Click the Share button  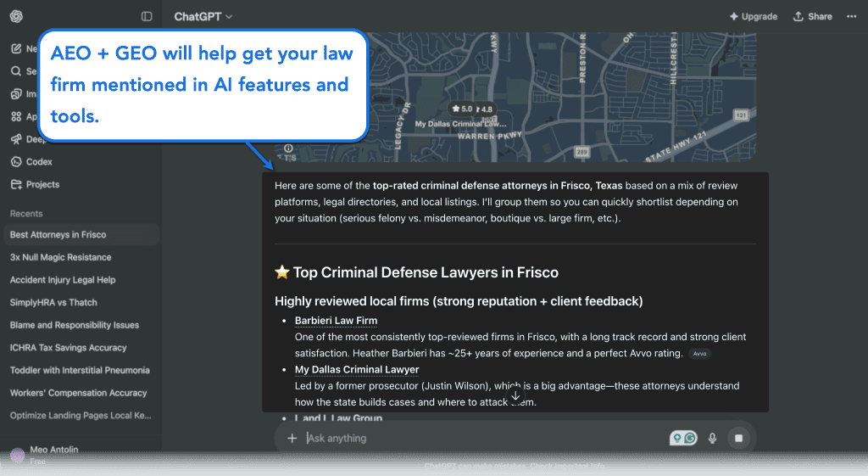(812, 16)
